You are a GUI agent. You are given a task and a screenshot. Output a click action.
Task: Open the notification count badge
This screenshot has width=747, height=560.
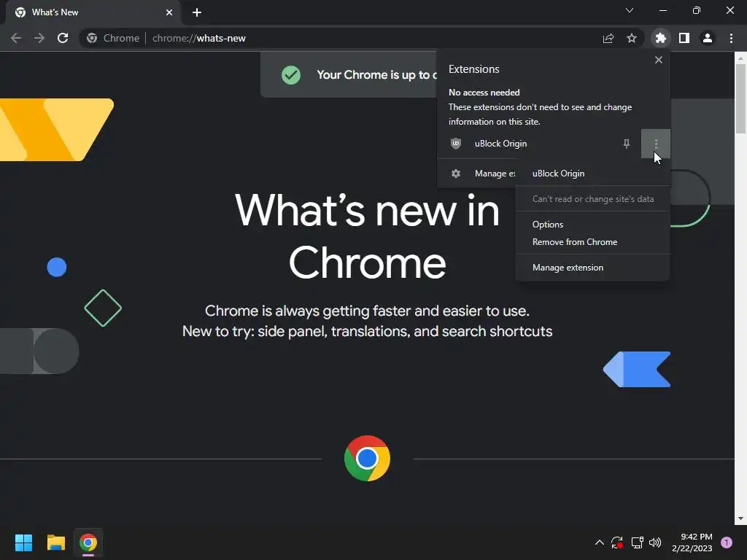(x=727, y=542)
